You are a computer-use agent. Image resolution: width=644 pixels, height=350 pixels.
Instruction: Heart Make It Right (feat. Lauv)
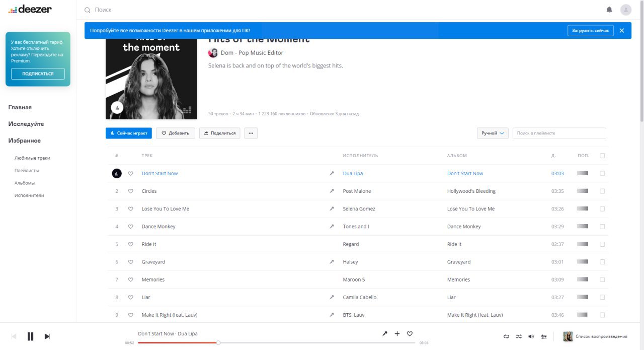tap(131, 315)
